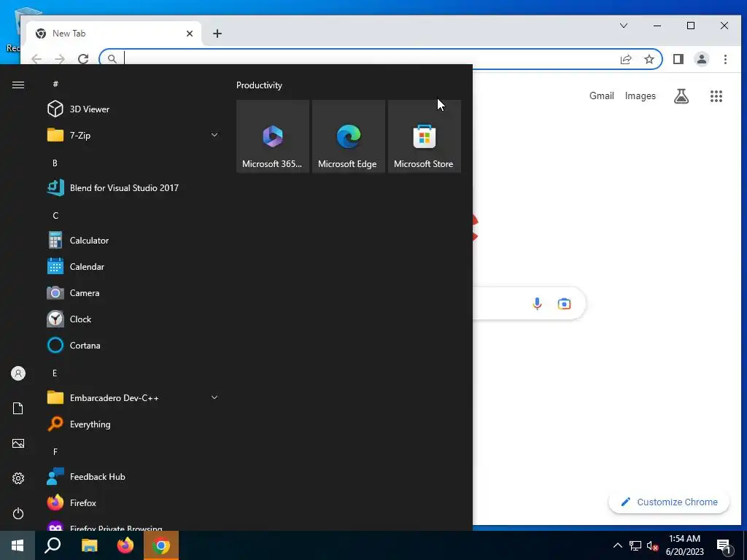This screenshot has width=747, height=560.
Task: Open the network status tray icon
Action: [635, 545]
